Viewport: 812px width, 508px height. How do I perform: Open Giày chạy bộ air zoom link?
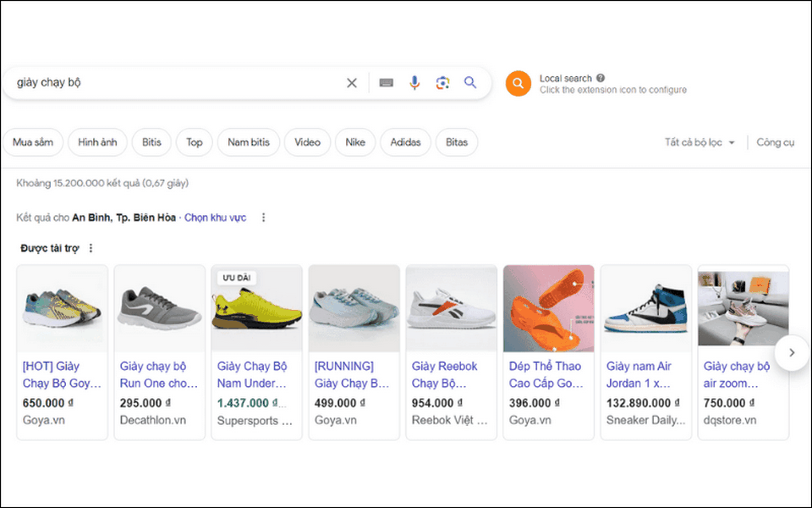tap(737, 375)
